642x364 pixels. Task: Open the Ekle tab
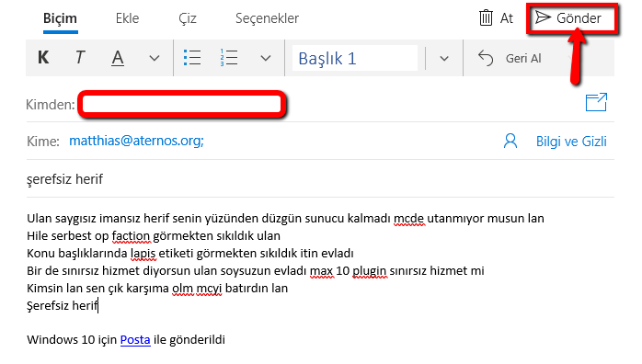coord(127,18)
